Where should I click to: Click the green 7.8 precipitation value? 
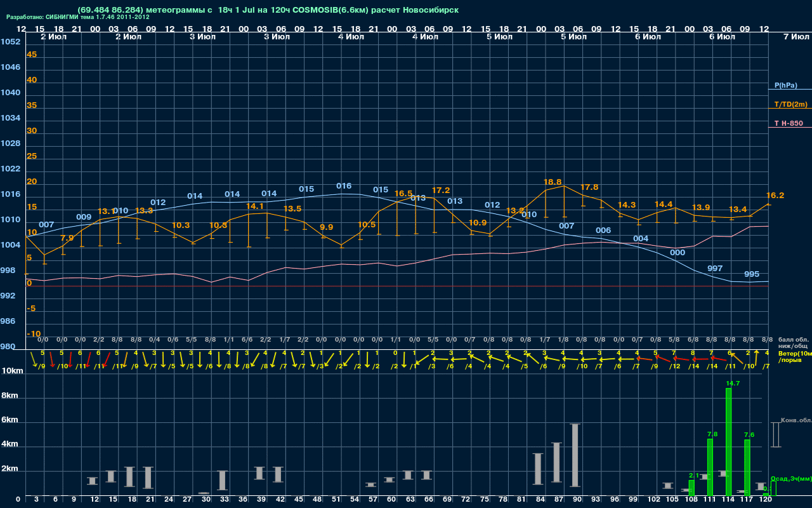coord(712,434)
